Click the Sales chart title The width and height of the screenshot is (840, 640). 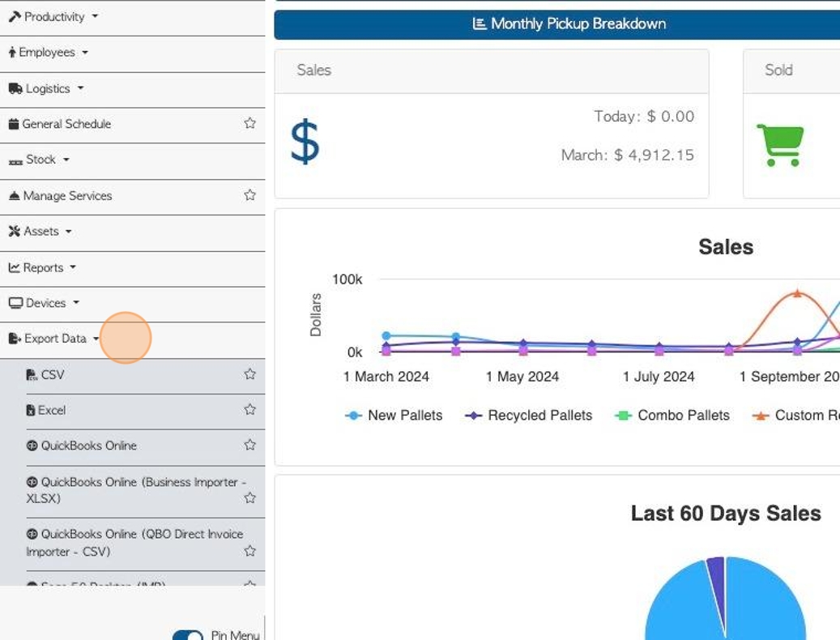coord(726,247)
